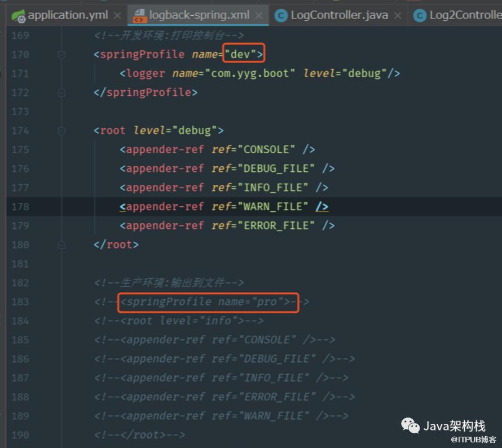Click the WeChat logo watermark icon
The width and height of the screenshot is (502, 448).
pos(410,425)
